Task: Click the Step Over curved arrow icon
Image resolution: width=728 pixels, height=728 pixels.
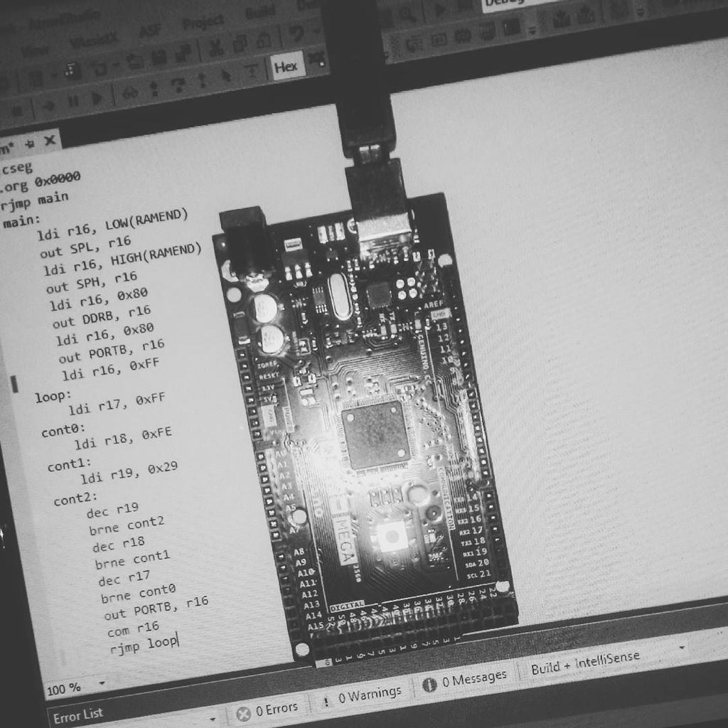Action: (178, 85)
